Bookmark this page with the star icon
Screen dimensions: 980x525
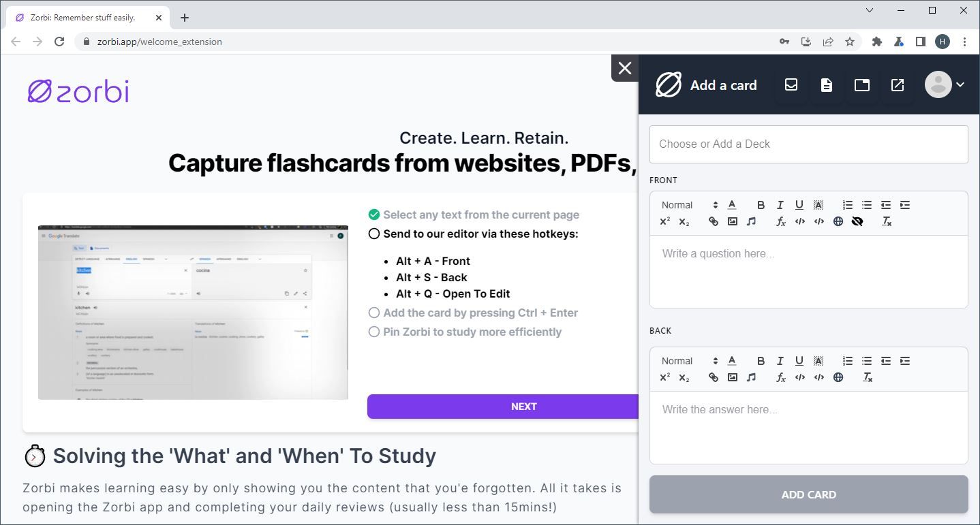[x=850, y=42]
